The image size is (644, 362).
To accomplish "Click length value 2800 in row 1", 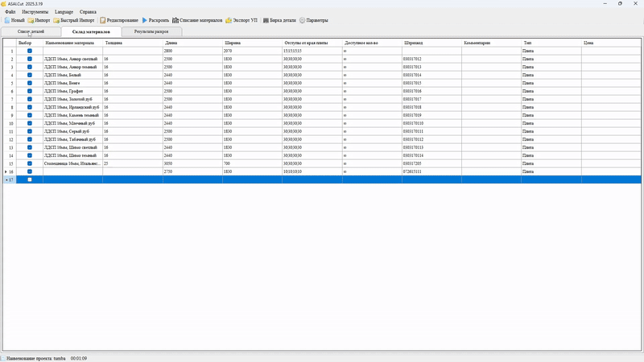I will [x=192, y=51].
